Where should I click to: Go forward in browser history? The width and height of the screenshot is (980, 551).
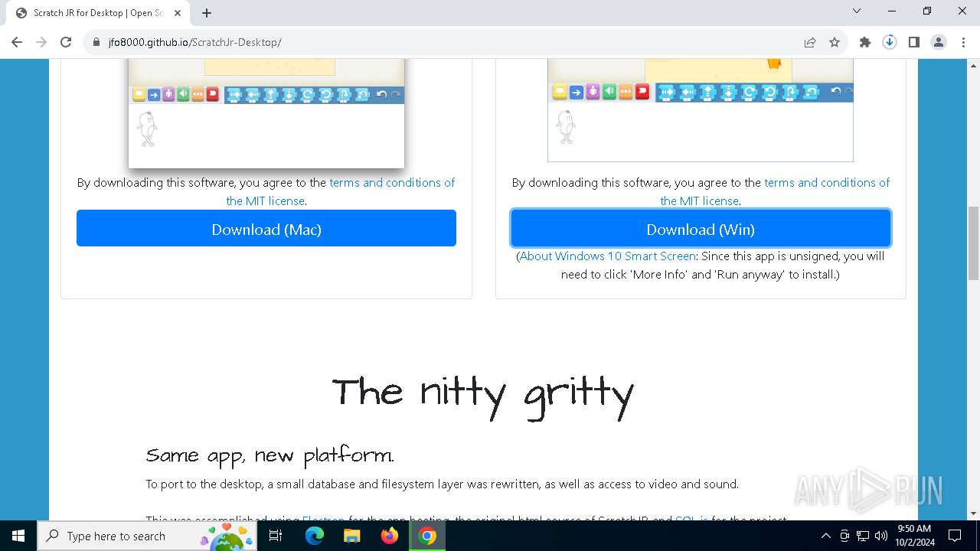click(x=41, y=42)
